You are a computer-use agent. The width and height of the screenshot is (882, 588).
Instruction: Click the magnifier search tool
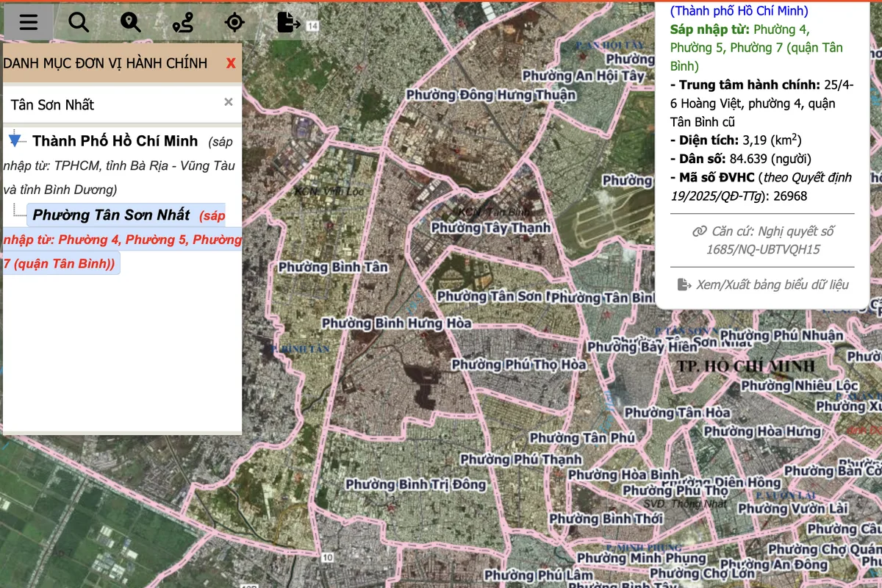pos(79,22)
